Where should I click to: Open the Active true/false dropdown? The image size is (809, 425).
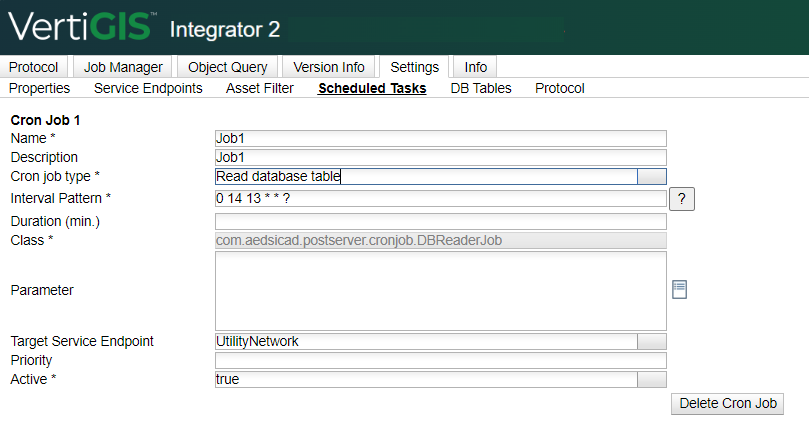(652, 380)
